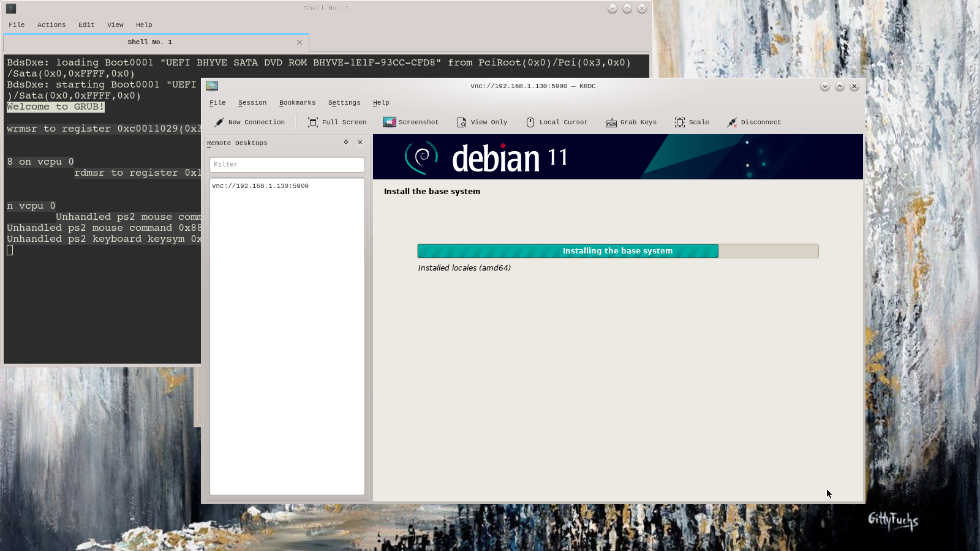Open the Bookmarks menu
Viewport: 980px width, 551px height.
tap(297, 103)
